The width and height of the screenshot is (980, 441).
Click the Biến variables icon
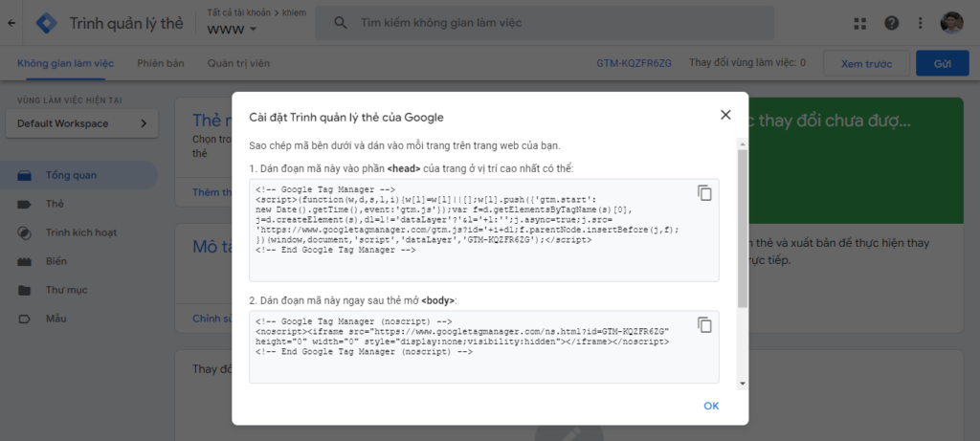[24, 262]
